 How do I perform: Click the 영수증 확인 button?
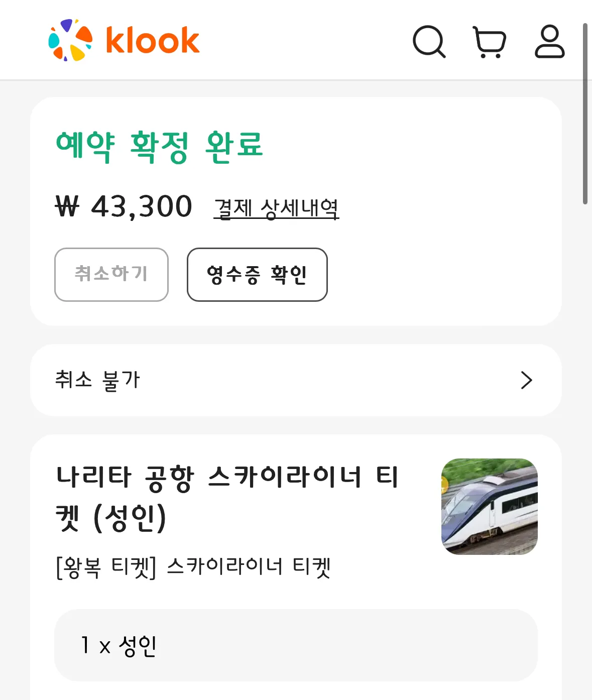click(257, 275)
